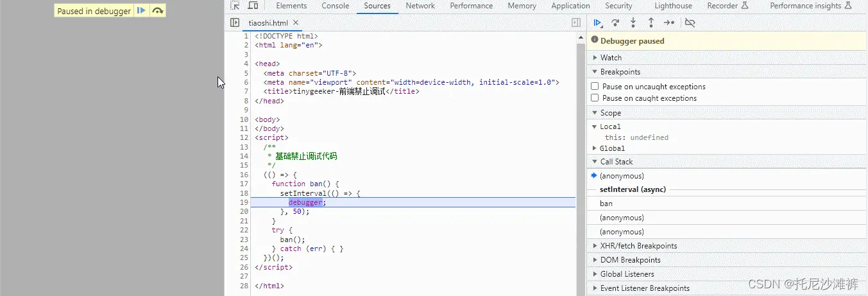This screenshot has width=868, height=296.
Task: Open the Recorder tab
Action: pos(728,6)
